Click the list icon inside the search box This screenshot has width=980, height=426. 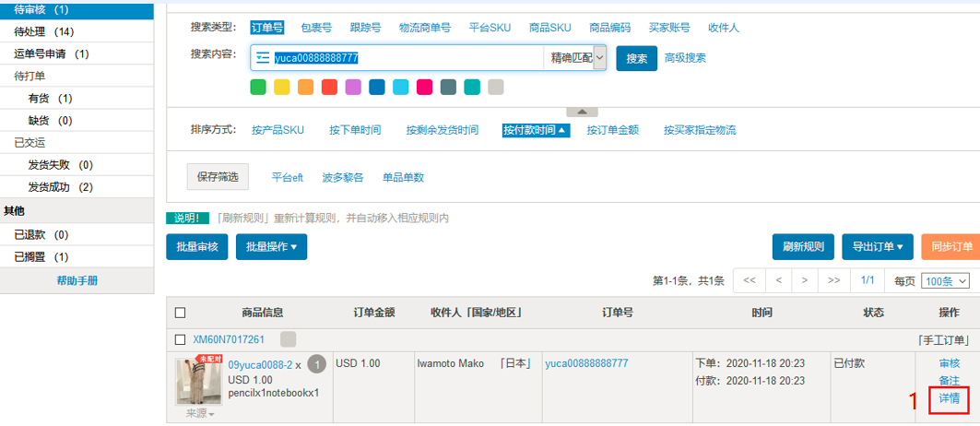pos(263,58)
